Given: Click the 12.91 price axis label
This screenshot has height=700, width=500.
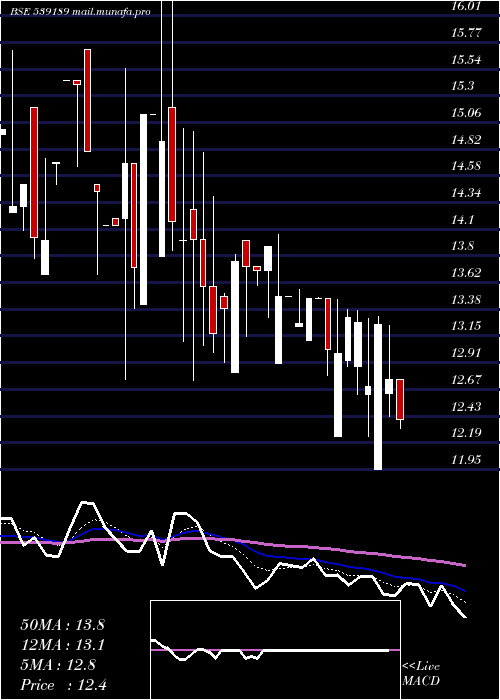Looking at the screenshot, I should [466, 353].
